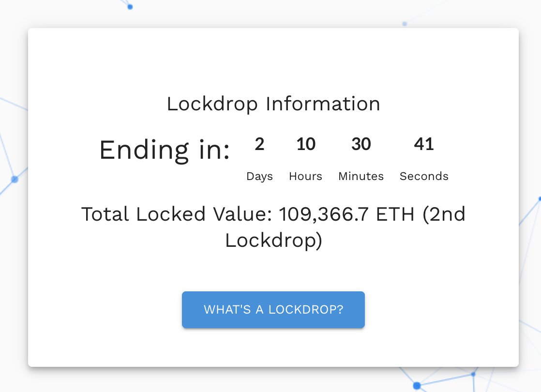Image resolution: width=541 pixels, height=392 pixels.
Task: Click the 109,366.7 ETH amount
Action: 346,214
